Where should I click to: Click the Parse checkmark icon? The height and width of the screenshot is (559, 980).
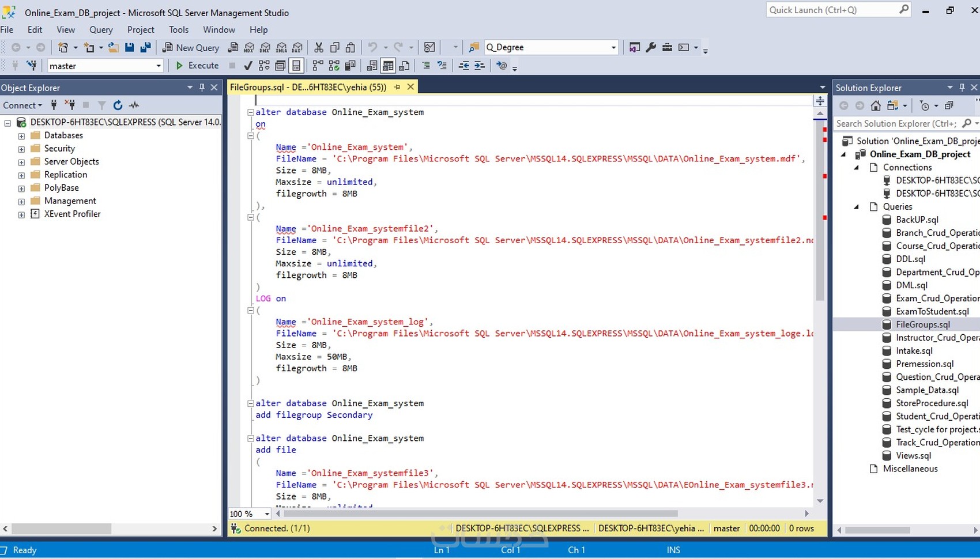(x=248, y=66)
